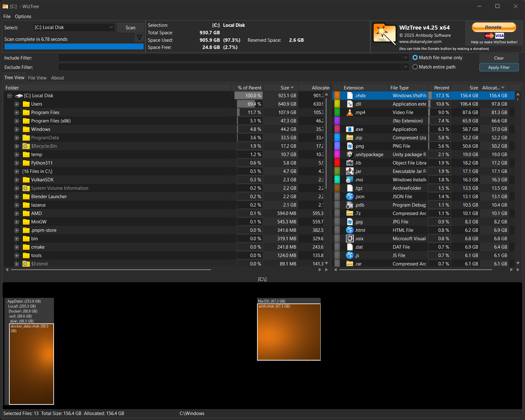525x420 pixels.
Task: Open the Exclude Filter dropdown arrow
Action: [406, 67]
